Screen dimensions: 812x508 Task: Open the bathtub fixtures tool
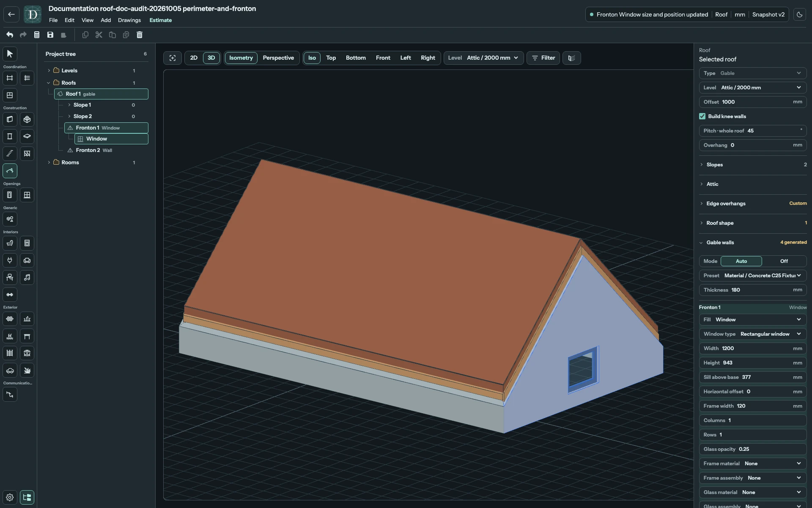click(10, 243)
